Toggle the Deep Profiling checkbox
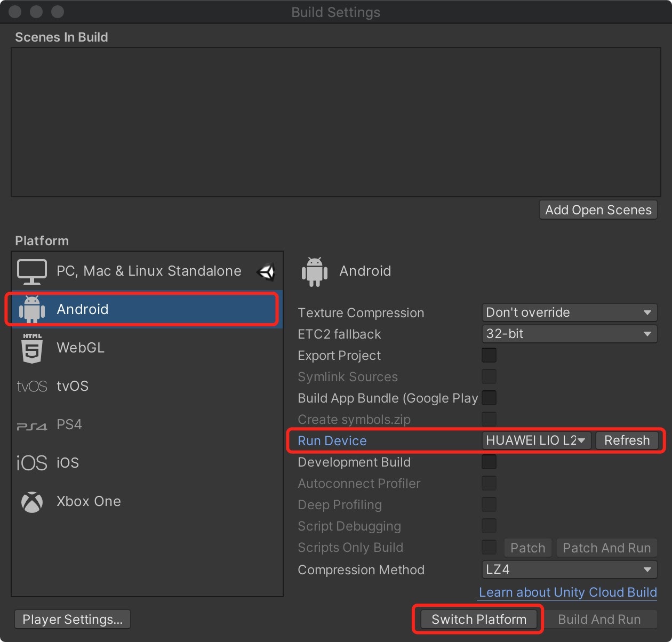The height and width of the screenshot is (642, 672). click(489, 504)
